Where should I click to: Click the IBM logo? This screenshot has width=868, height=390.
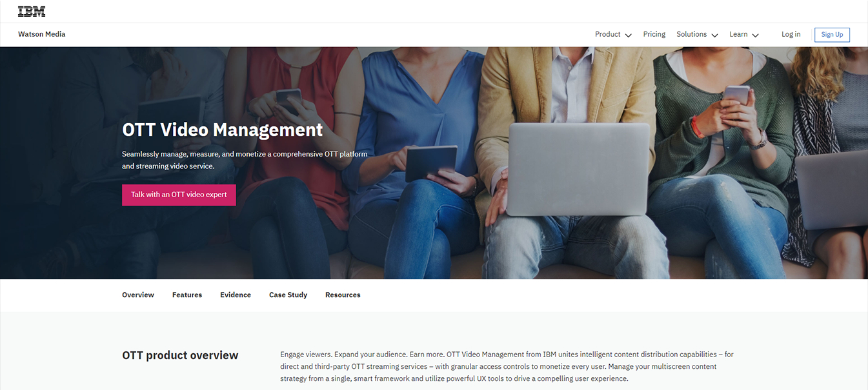click(32, 11)
